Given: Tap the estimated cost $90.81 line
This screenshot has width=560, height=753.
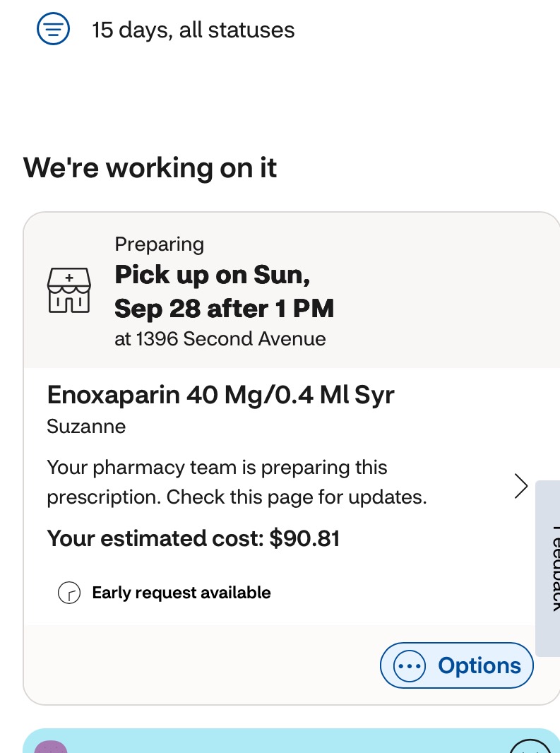Looking at the screenshot, I should click(193, 539).
